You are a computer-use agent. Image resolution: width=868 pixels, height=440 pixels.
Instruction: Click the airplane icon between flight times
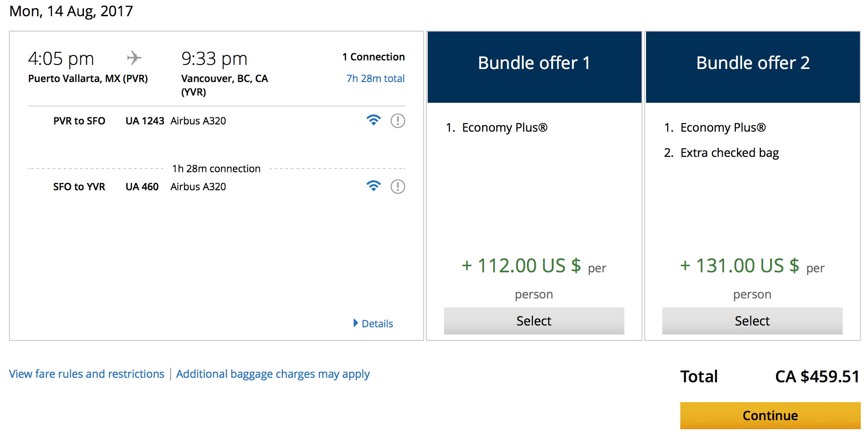coord(134,58)
